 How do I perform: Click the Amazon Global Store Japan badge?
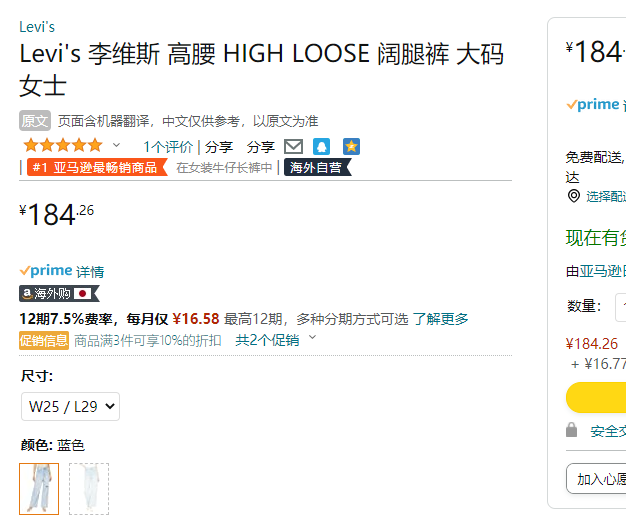pos(59,294)
